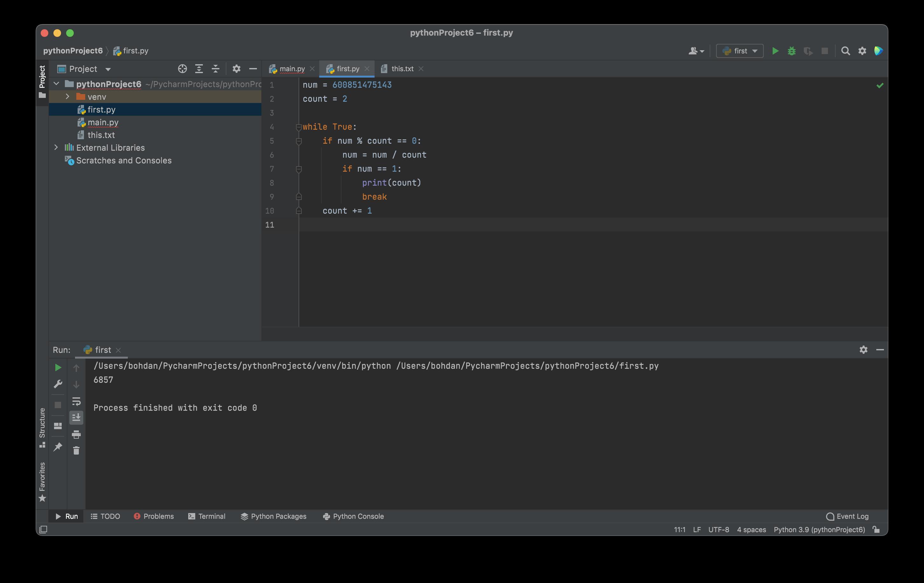The height and width of the screenshot is (583, 924).
Task: Click the trash icon in Run panel
Action: click(76, 450)
